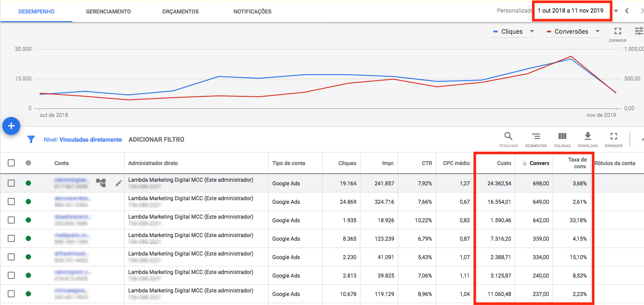Image resolution: width=644 pixels, height=305 pixels.
Task: Sort by the Custo column header
Action: point(504,163)
